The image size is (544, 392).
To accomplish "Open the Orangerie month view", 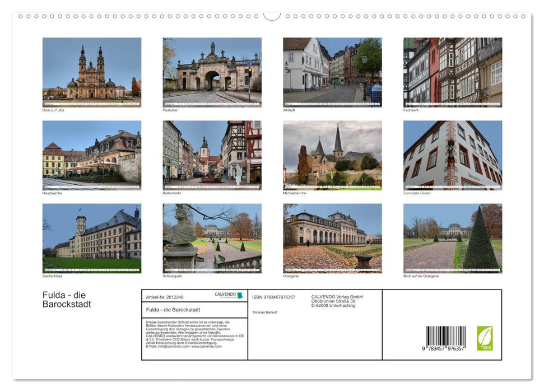I will [x=332, y=236].
